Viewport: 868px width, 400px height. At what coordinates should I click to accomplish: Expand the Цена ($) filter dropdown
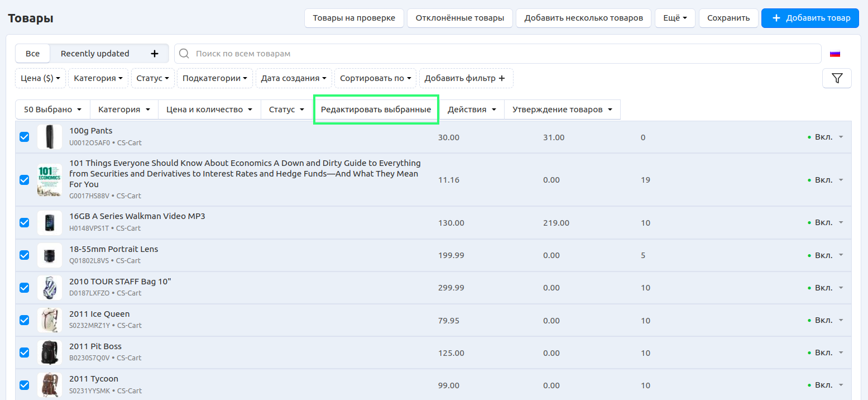point(40,78)
